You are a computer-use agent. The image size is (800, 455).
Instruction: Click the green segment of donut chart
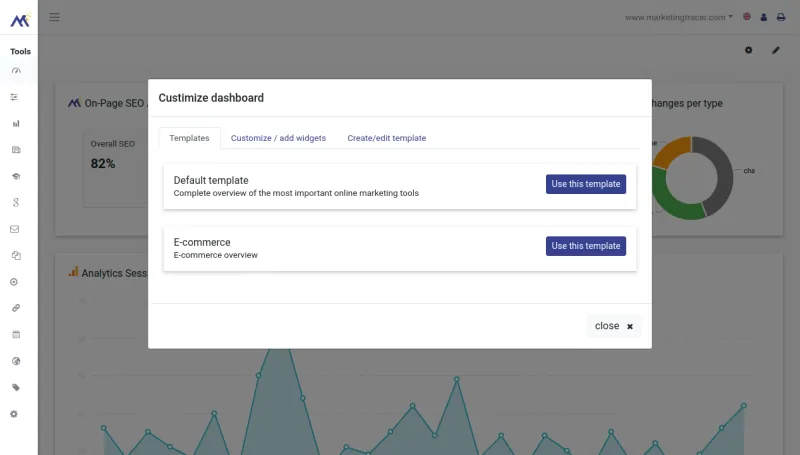pos(668,199)
